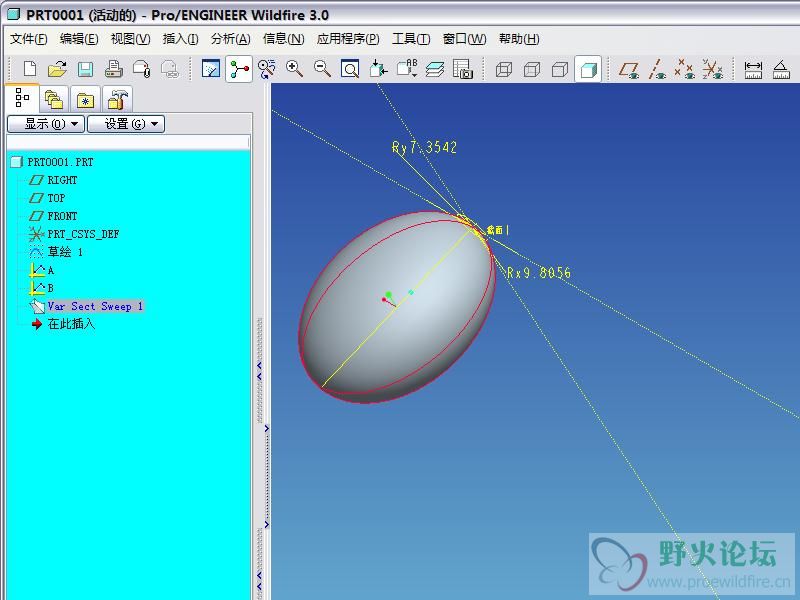
Task: Refit model to the screen
Action: [x=350, y=68]
